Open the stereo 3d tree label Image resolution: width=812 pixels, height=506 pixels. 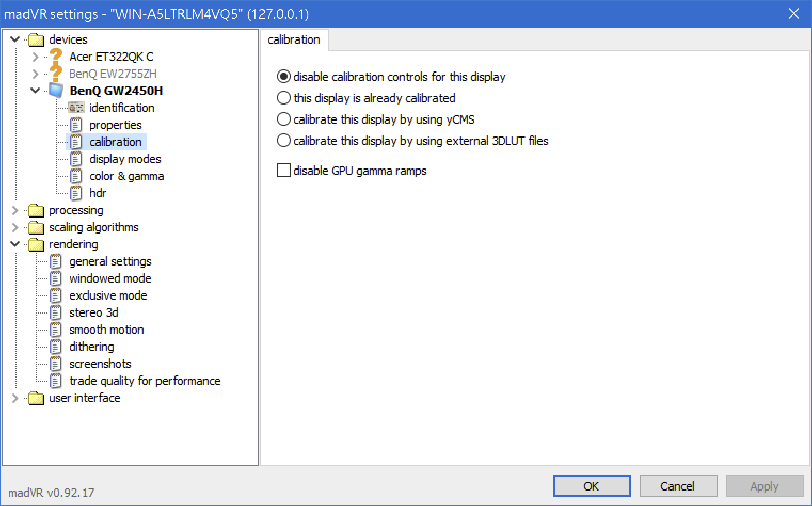[x=94, y=312]
